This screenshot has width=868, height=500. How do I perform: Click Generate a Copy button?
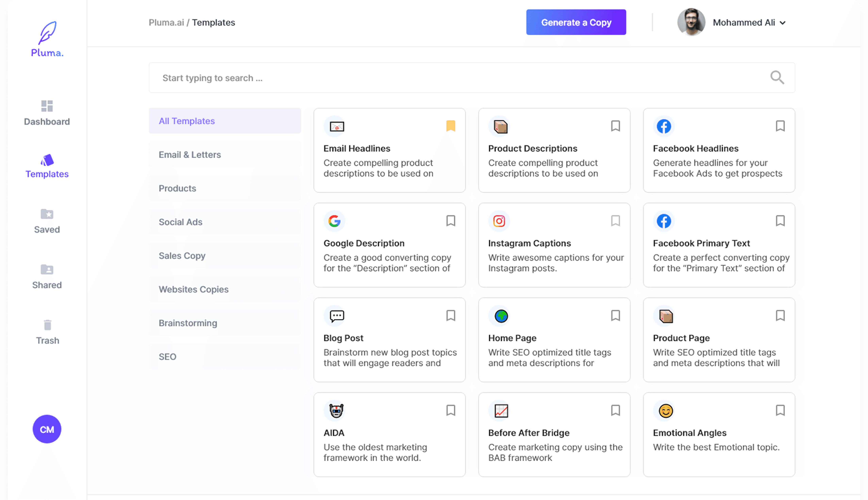[x=576, y=22]
